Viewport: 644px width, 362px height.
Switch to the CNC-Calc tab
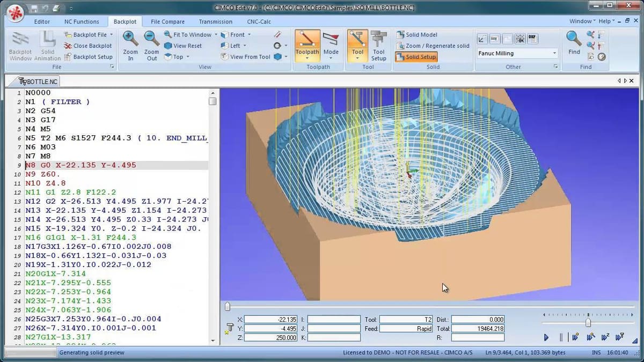(259, 21)
